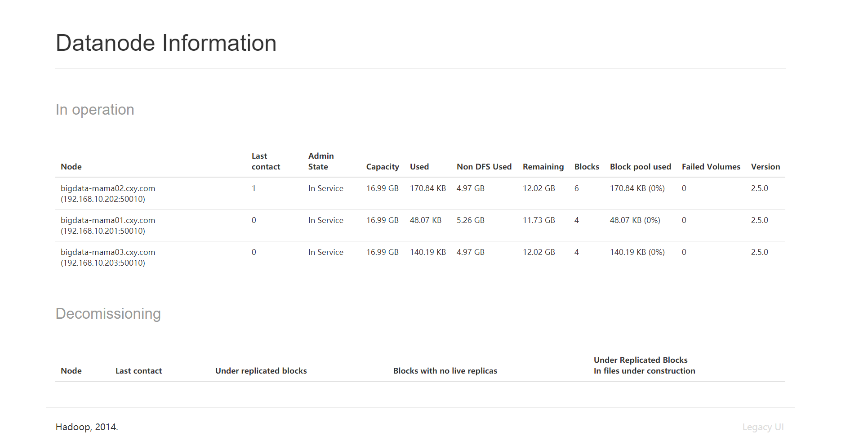Click the Decomissioning section heading
This screenshot has width=868, height=441.
108,314
